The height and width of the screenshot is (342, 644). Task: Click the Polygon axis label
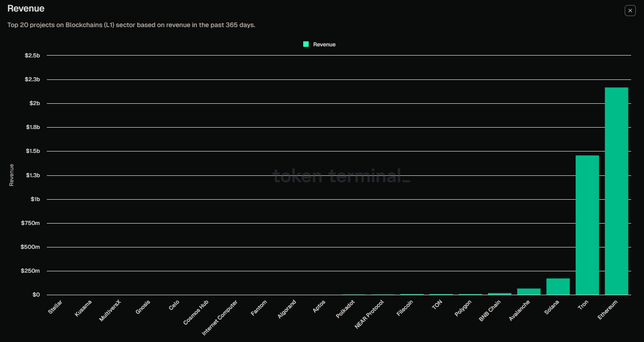[463, 308]
